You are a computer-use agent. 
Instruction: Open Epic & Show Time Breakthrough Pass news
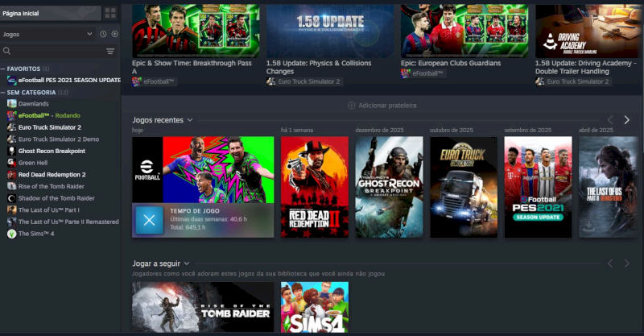click(x=196, y=31)
